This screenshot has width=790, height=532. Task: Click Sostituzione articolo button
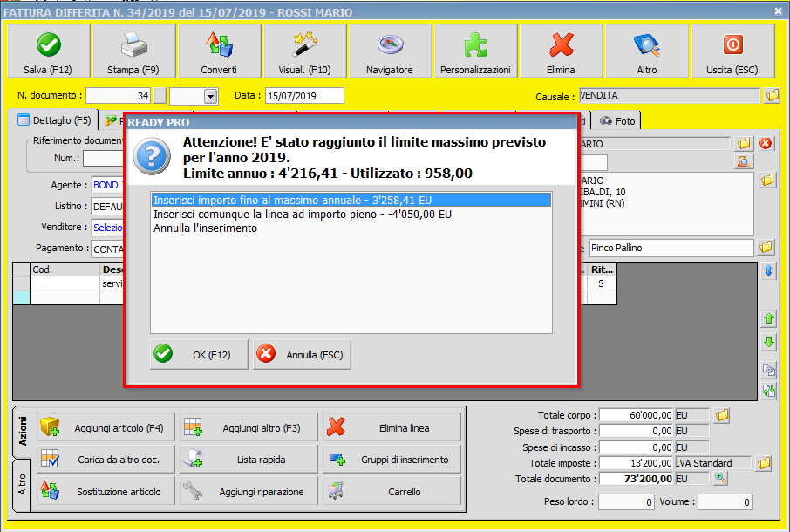pyautogui.click(x=106, y=491)
